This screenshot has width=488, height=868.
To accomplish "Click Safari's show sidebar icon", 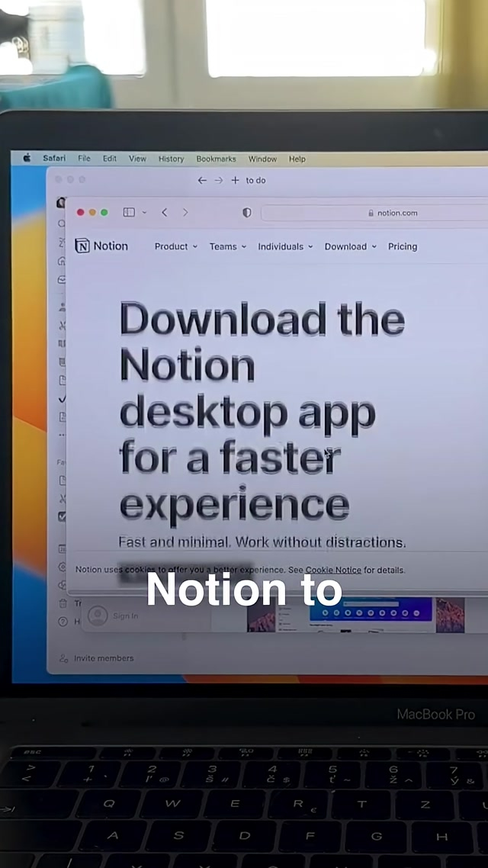I will (x=129, y=212).
